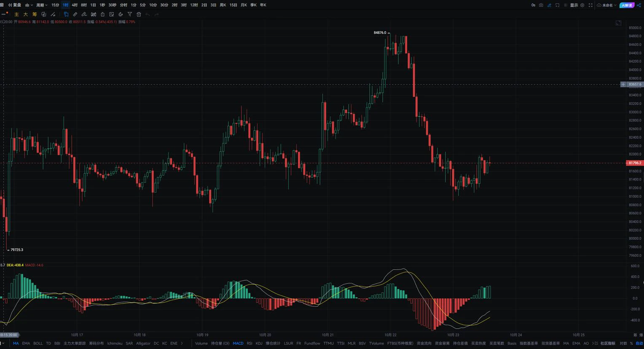Click the lock drawings icon
This screenshot has height=349, width=644.
point(102,14)
